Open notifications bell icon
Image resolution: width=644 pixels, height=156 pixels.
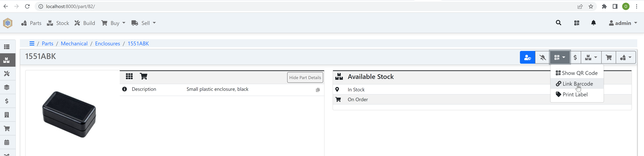tap(594, 23)
